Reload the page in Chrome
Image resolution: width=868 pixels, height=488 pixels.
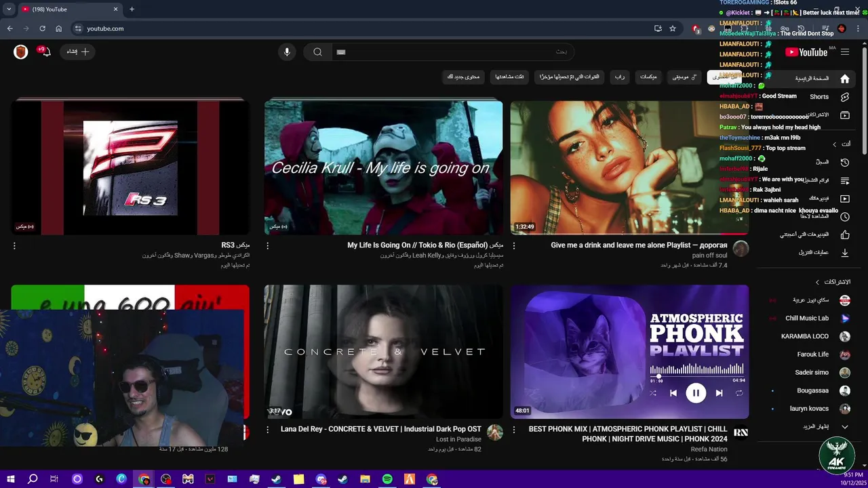point(42,28)
